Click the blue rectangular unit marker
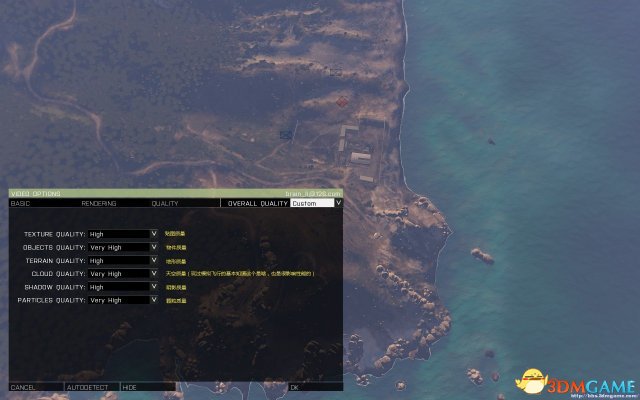The height and width of the screenshot is (400, 640). [x=286, y=135]
